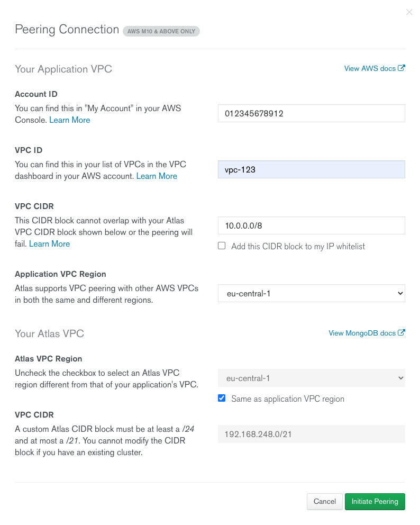Image resolution: width=420 pixels, height=525 pixels.
Task: Focus the VPC ID text field
Action: pyautogui.click(x=311, y=169)
